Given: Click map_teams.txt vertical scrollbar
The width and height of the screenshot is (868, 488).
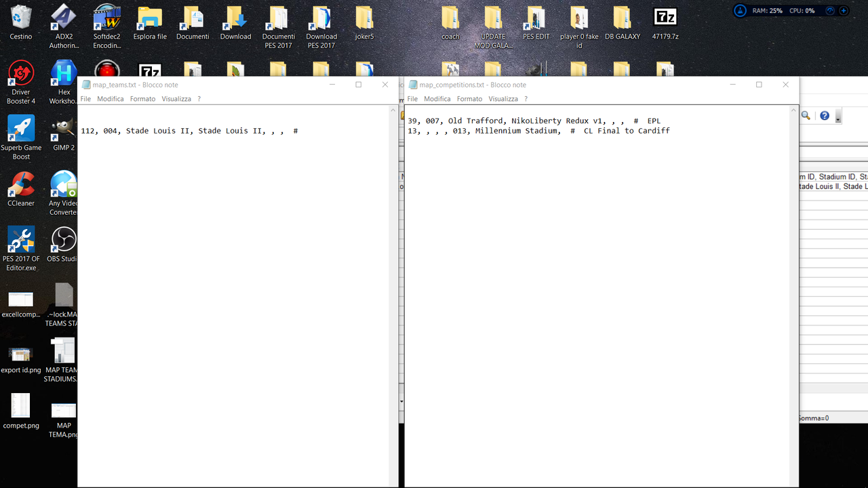Looking at the screenshot, I should tap(393, 296).
